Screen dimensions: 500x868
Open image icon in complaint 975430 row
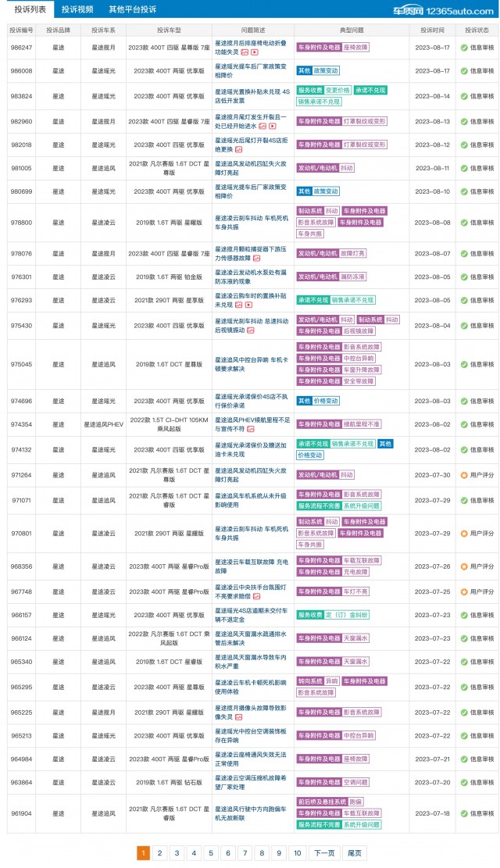coord(250,330)
